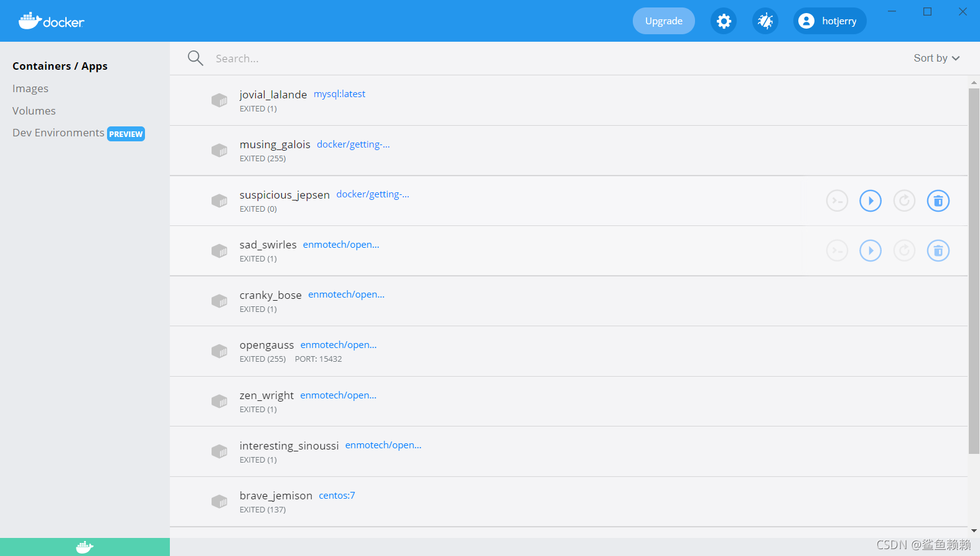Click EXITED (0) status of suspicious_jepsen

pos(258,209)
